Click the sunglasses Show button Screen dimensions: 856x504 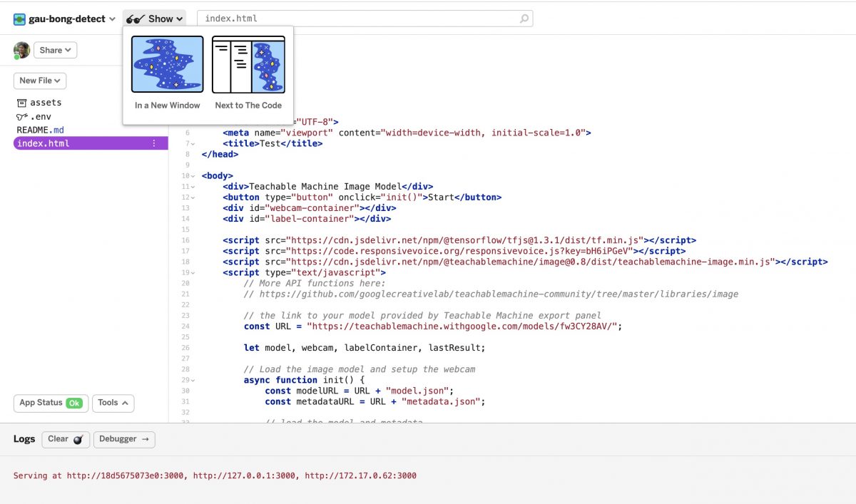(154, 19)
